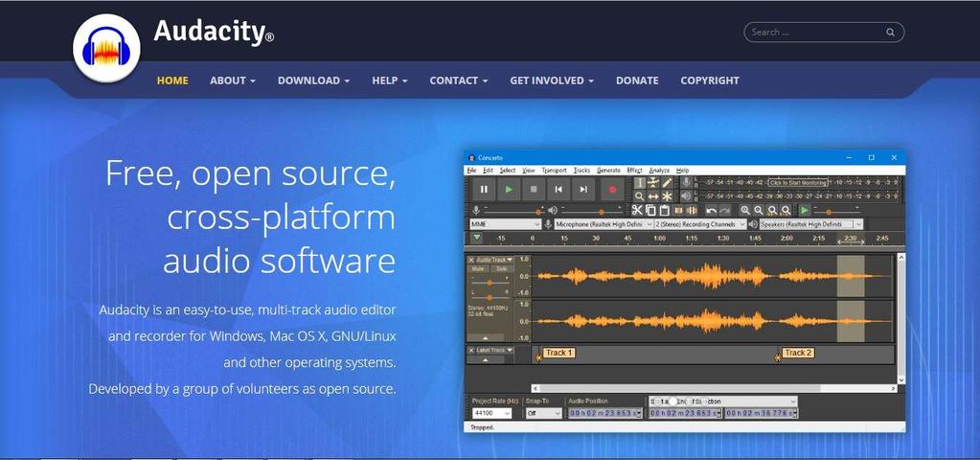Click the Copy icon in the edit toolbar
980x460 pixels.
pyautogui.click(x=650, y=211)
